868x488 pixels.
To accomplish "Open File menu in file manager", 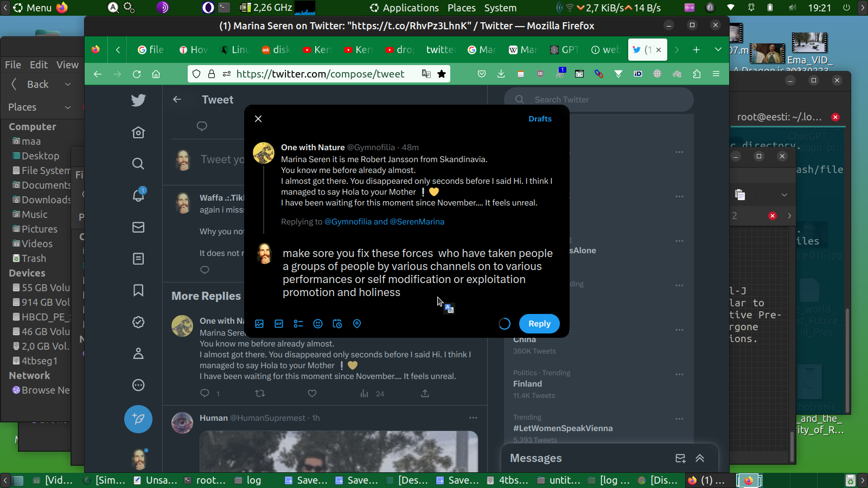I will (13, 65).
